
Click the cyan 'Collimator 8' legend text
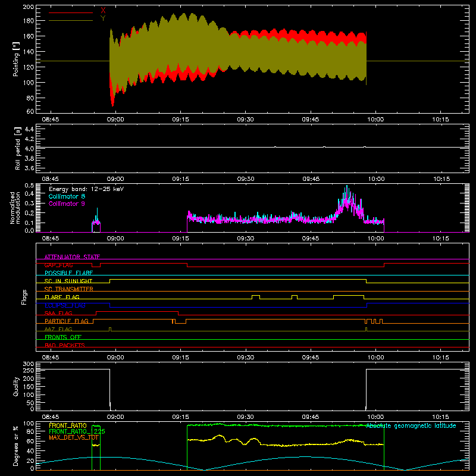(x=67, y=196)
